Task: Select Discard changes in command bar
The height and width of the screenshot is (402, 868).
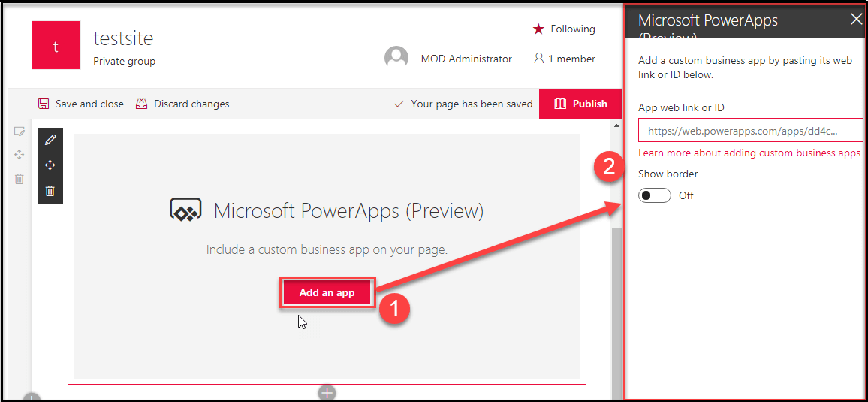Action: tap(182, 104)
